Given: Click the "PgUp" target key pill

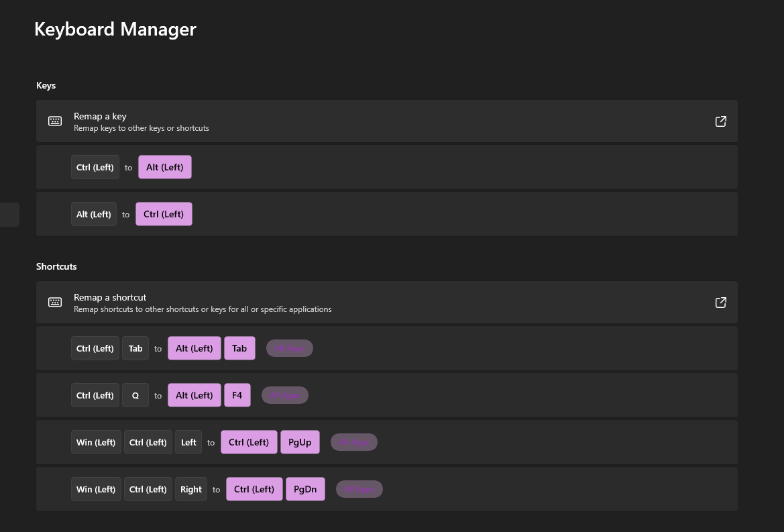Looking at the screenshot, I should point(300,441).
